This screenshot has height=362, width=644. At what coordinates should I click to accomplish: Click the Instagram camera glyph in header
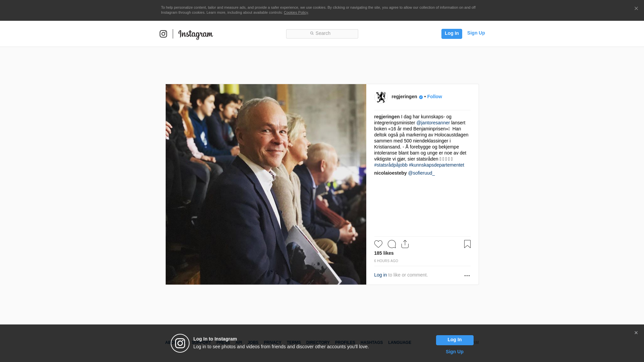pyautogui.click(x=163, y=34)
